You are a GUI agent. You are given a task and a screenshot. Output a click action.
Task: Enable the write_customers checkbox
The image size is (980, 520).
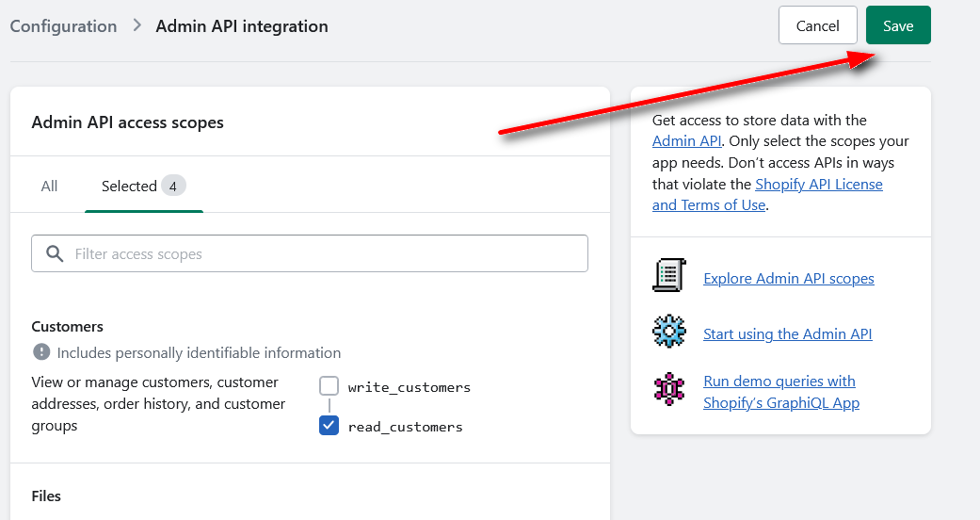(329, 385)
